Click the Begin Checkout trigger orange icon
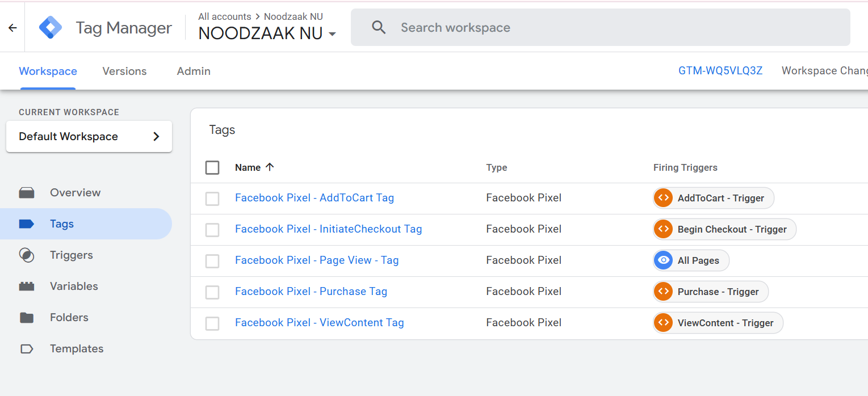Image resolution: width=868 pixels, height=396 pixels. 663,229
